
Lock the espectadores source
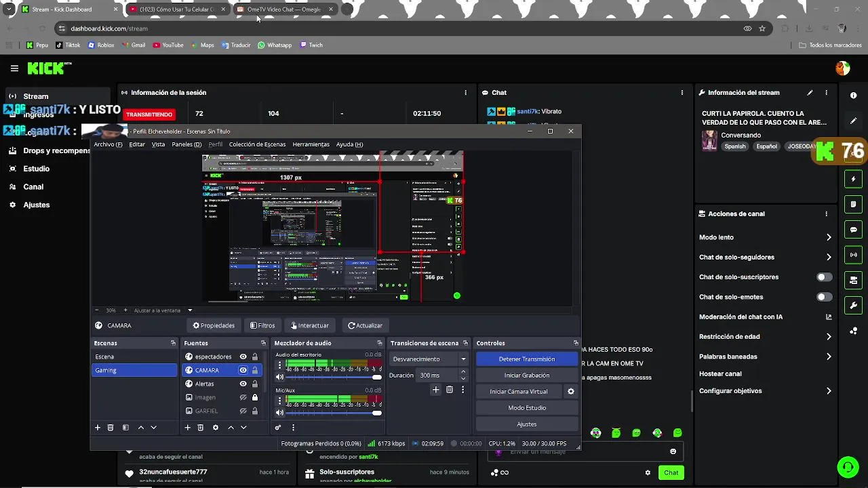tap(255, 357)
